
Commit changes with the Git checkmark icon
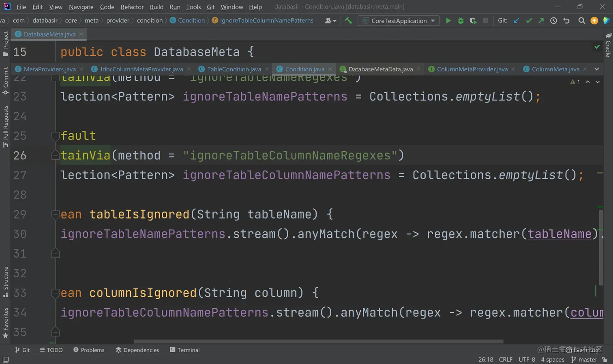tap(529, 21)
